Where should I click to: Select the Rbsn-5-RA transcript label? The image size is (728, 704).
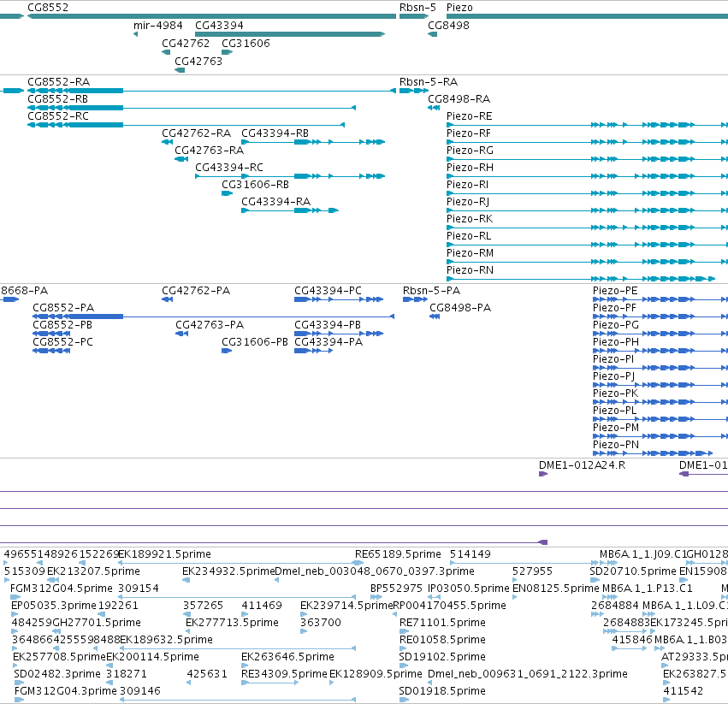coord(428,82)
